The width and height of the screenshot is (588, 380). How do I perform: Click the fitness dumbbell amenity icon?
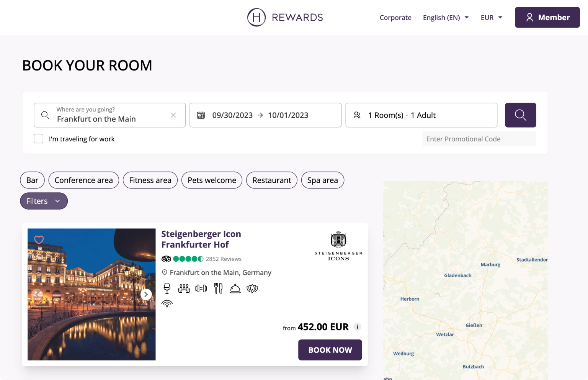pyautogui.click(x=201, y=288)
